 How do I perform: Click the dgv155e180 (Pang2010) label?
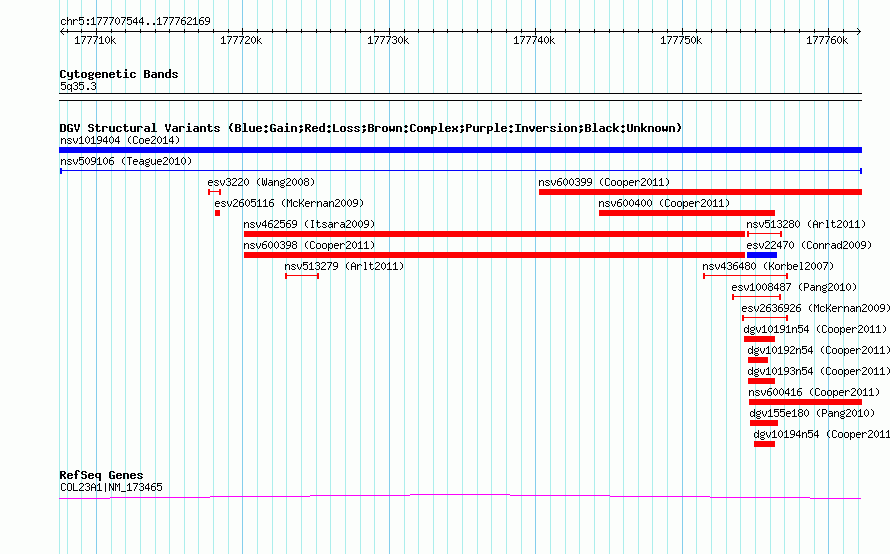812,413
